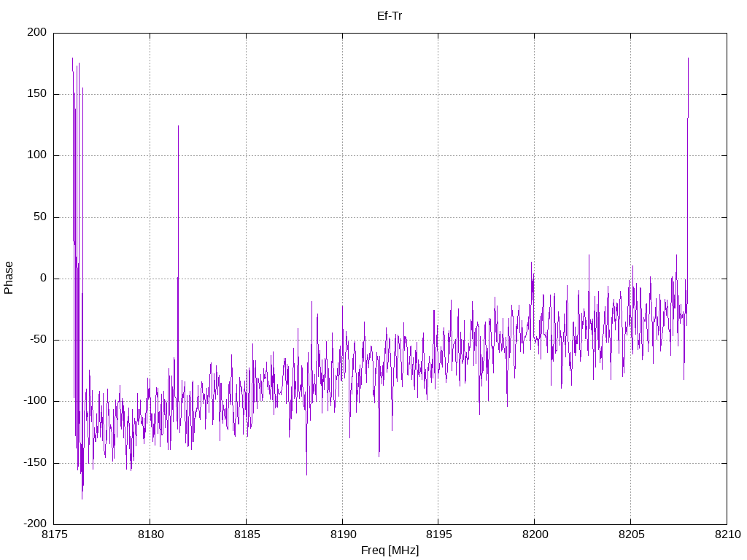This screenshot has height=560, width=747.
Task: Click the x-axis tick label "8210"
Action: 727,534
